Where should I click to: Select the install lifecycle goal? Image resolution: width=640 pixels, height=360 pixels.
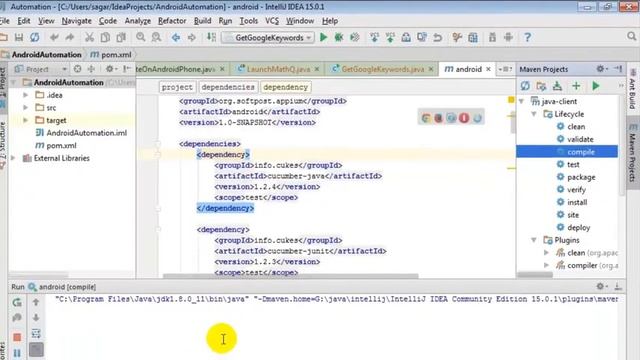click(x=577, y=202)
